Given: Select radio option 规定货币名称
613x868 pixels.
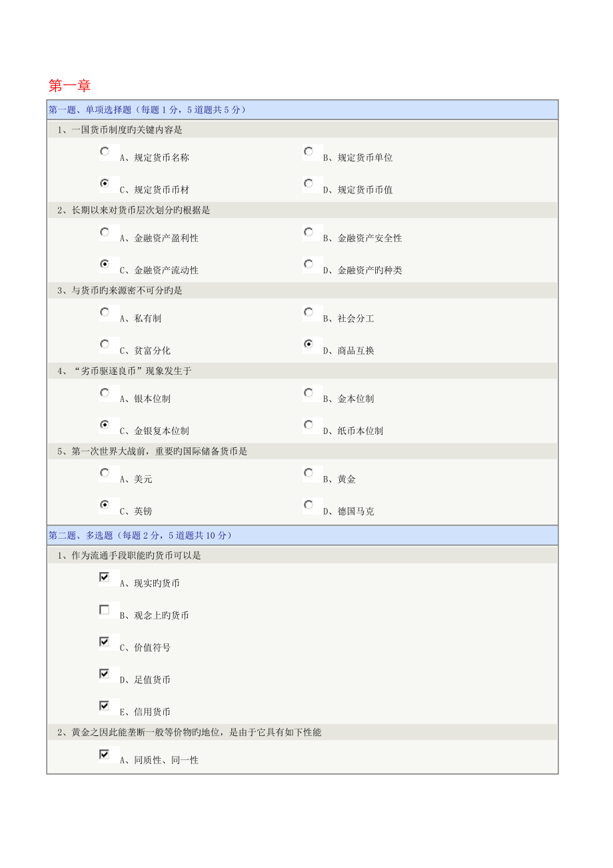Looking at the screenshot, I should (105, 151).
